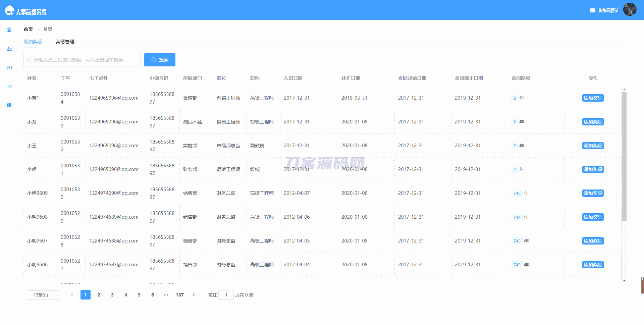Select the department cell 测试不猛
The width and height of the screenshot is (644, 325).
[x=193, y=122]
